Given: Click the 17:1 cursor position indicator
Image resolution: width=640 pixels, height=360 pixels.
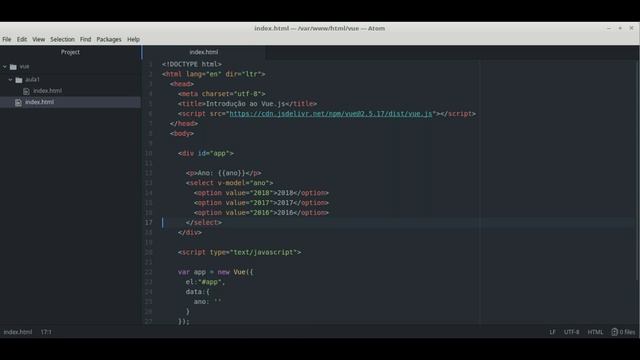Looking at the screenshot, I should pyautogui.click(x=46, y=332).
